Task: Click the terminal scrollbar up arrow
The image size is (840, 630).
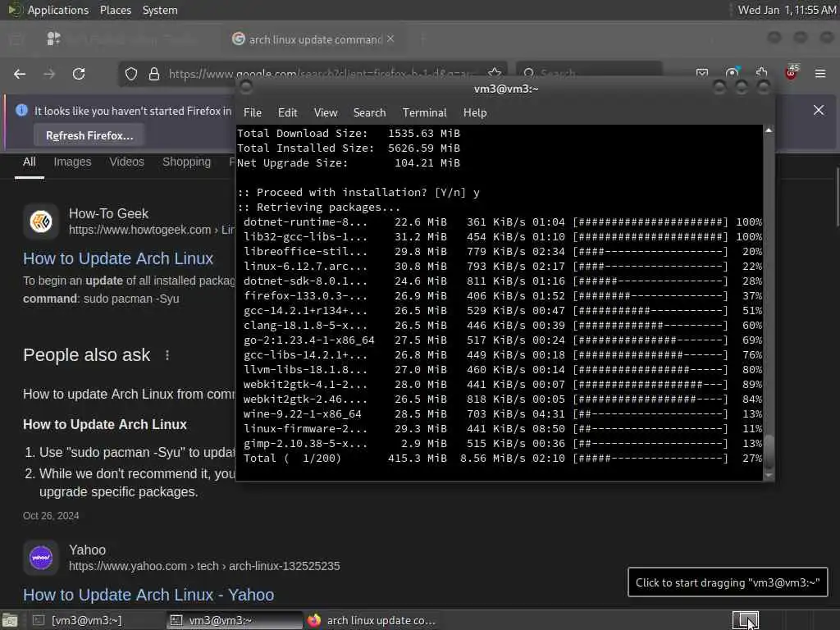Action: [x=769, y=130]
